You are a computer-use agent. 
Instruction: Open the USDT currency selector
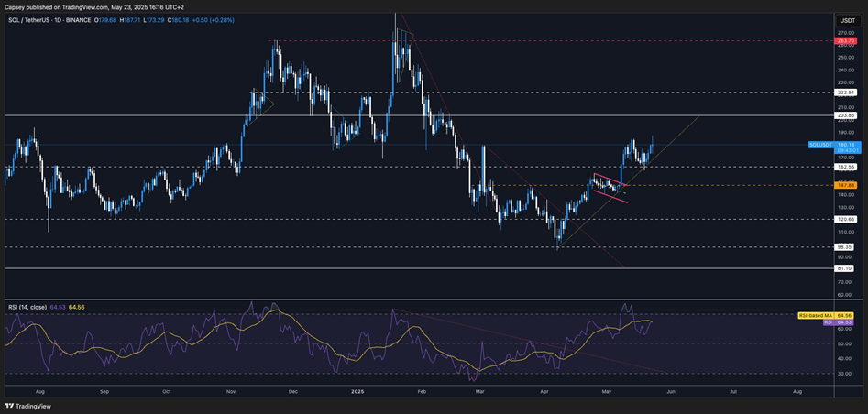point(848,21)
